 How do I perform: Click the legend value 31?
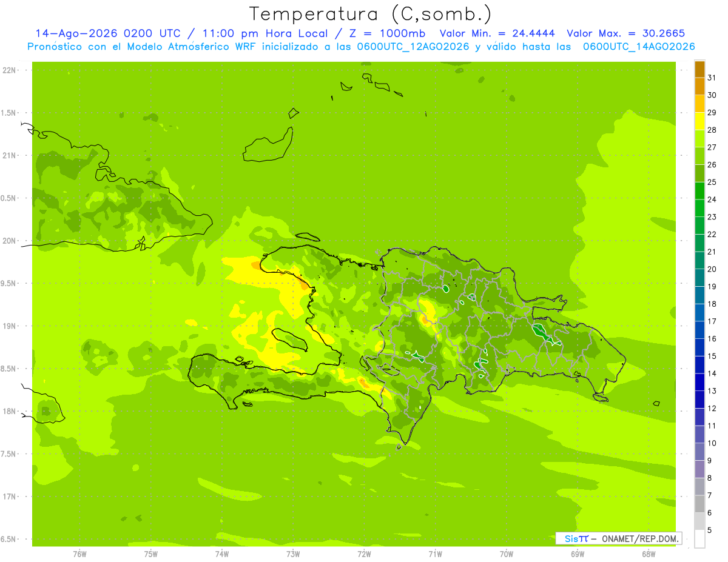tap(712, 78)
